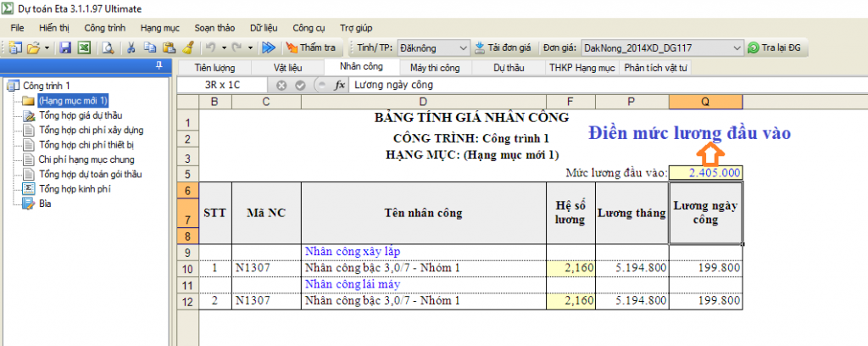Open Chi phí hạng mục chung item
Screen dimensions: 868x346
pyautogui.click(x=86, y=159)
